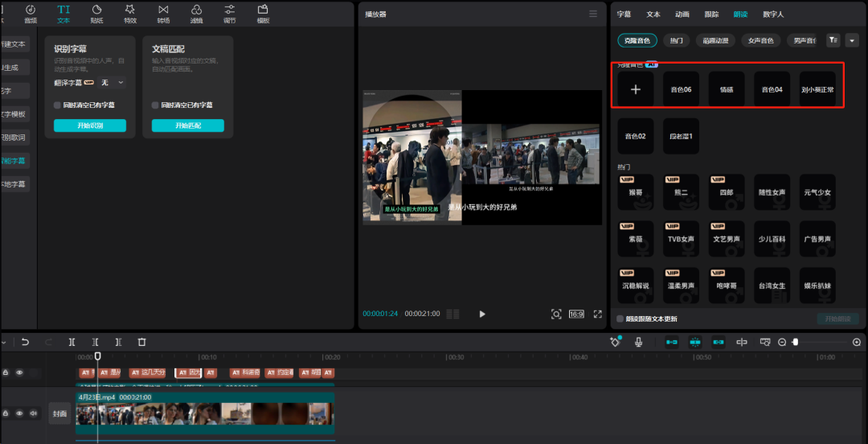The width and height of the screenshot is (868, 444).
Task: Open 本地字幕 in the left sidebar
Action: tap(14, 184)
